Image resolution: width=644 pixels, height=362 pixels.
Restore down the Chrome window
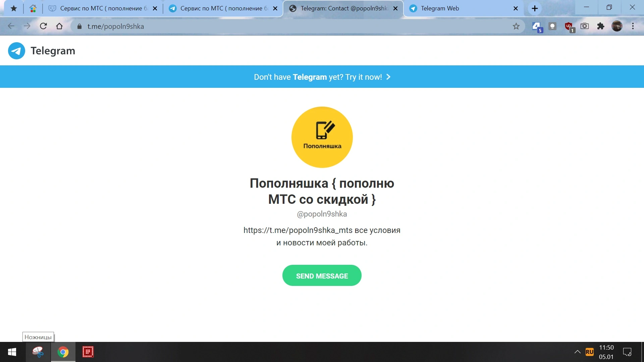[609, 7]
